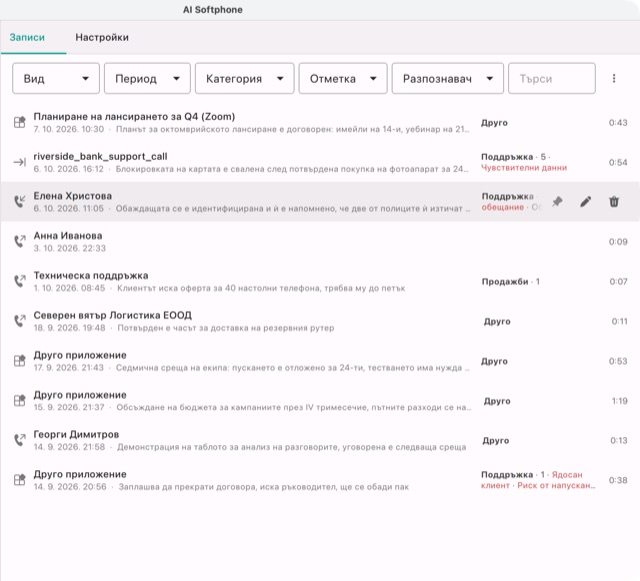Open the Настройки tab
The width and height of the screenshot is (640, 581).
pyautogui.click(x=102, y=38)
